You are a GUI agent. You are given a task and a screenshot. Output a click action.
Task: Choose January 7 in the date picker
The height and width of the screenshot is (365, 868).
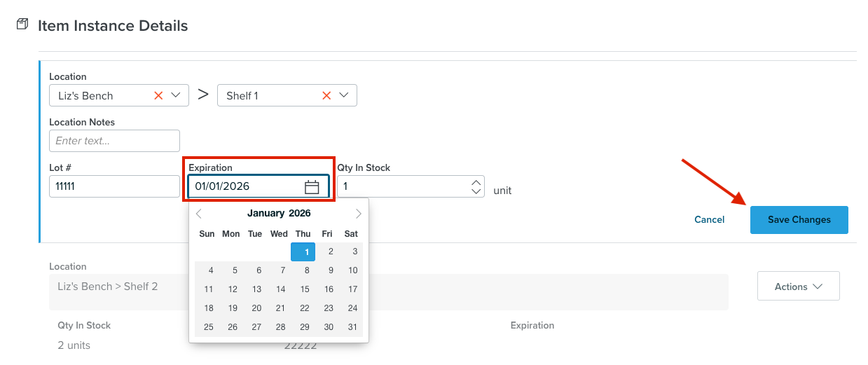(x=280, y=270)
